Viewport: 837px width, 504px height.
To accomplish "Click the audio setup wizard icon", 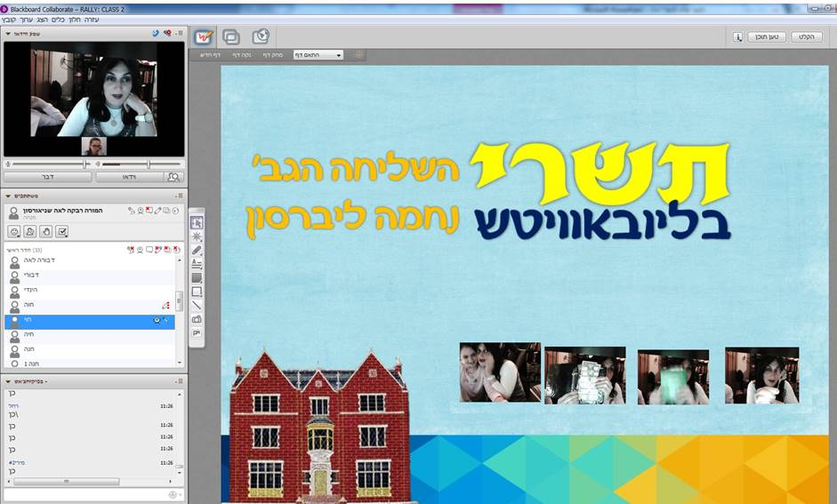I will pyautogui.click(x=167, y=33).
